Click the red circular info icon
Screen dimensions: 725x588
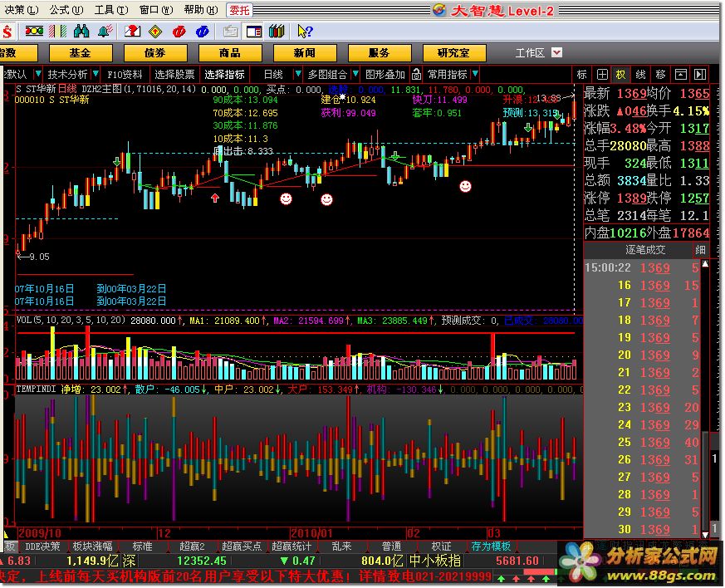tap(179, 32)
